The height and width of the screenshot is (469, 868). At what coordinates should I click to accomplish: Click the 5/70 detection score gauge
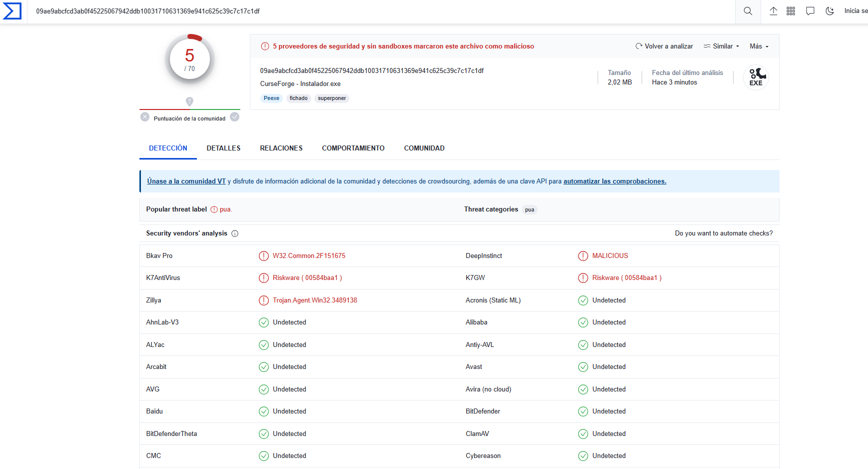click(190, 59)
